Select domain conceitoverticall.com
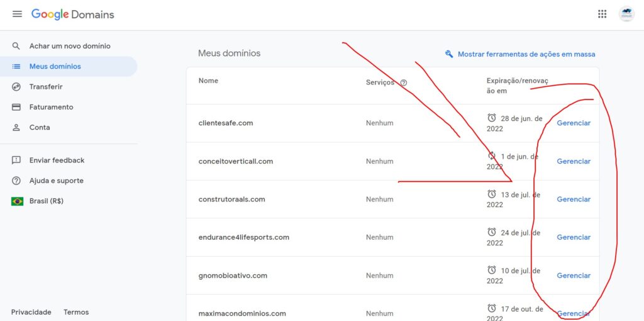644x321 pixels. [236, 161]
